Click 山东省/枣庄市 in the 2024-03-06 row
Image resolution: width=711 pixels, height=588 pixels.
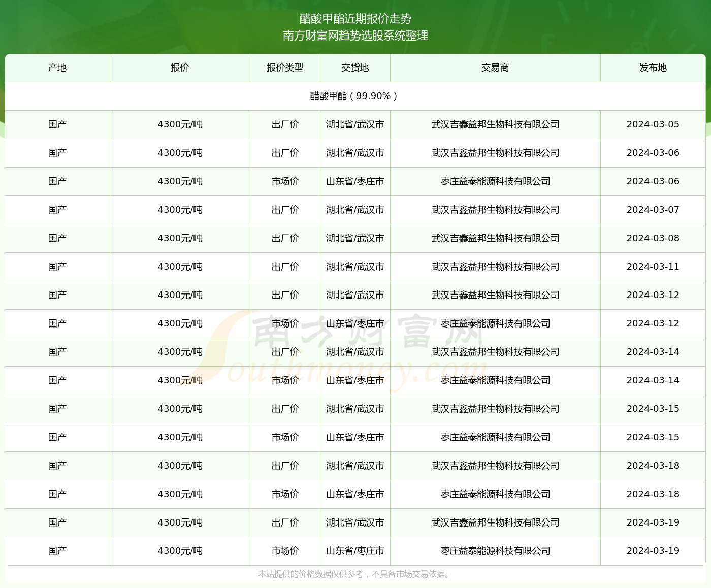[355, 181]
